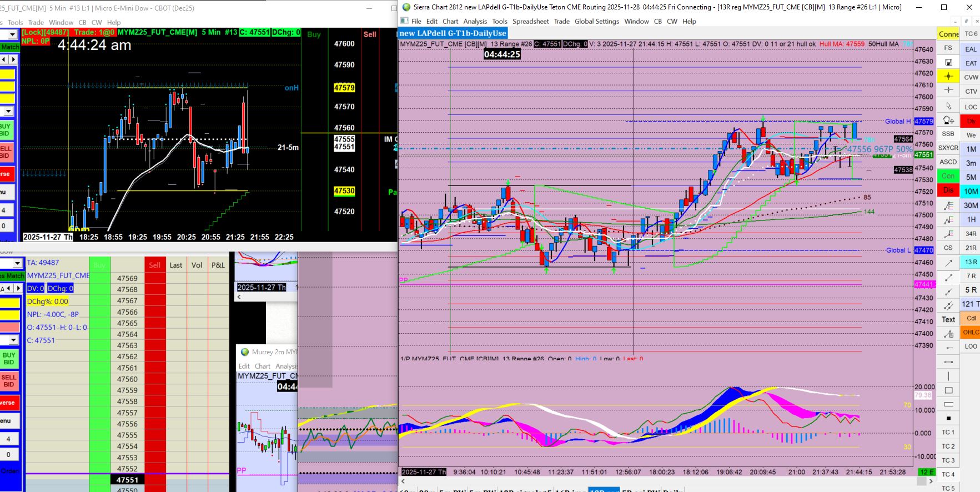Select the pointer arrow tool
The width and height of the screenshot is (980, 492).
948,106
